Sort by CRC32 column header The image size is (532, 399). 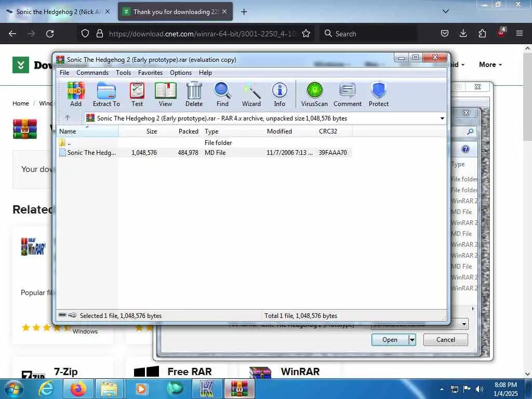(x=334, y=131)
